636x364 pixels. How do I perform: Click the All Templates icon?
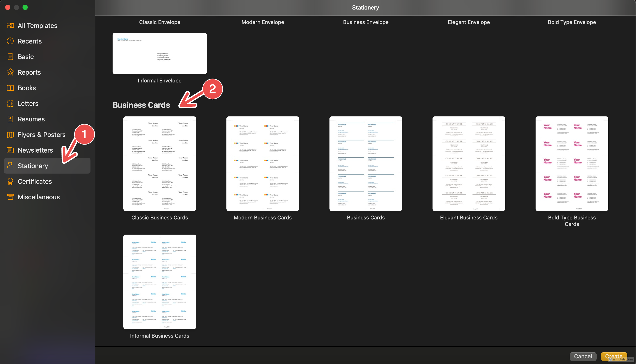click(10, 25)
